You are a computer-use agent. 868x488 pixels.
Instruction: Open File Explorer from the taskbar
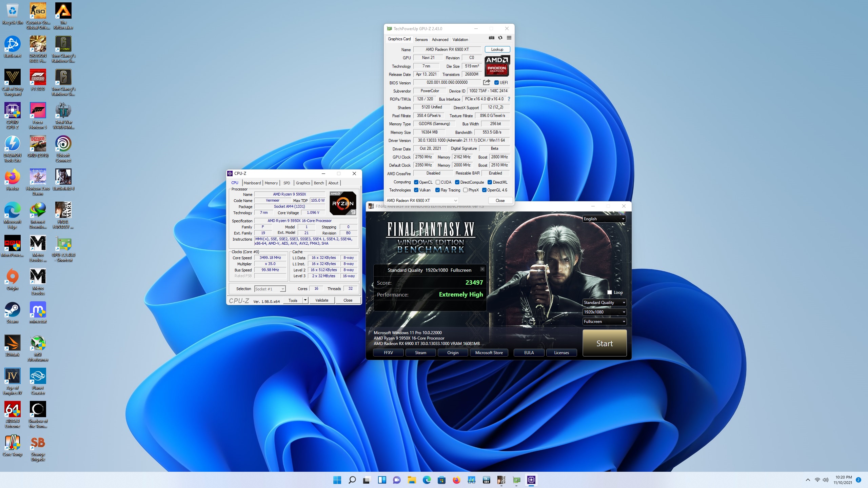pos(412,480)
